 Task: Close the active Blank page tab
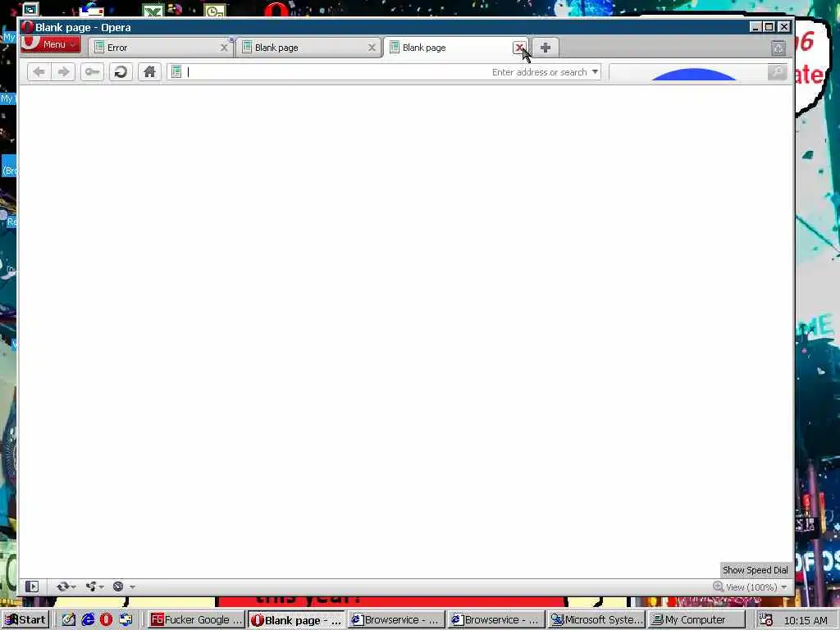click(519, 48)
